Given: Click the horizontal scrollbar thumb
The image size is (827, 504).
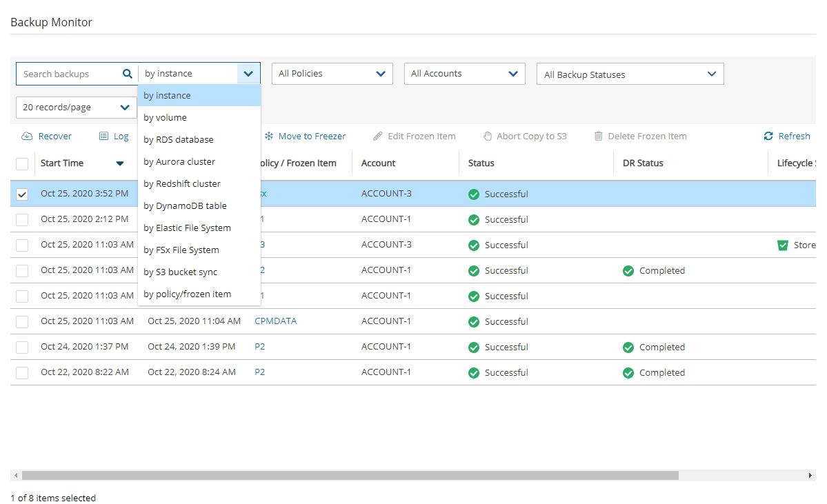Looking at the screenshot, I should 350,475.
